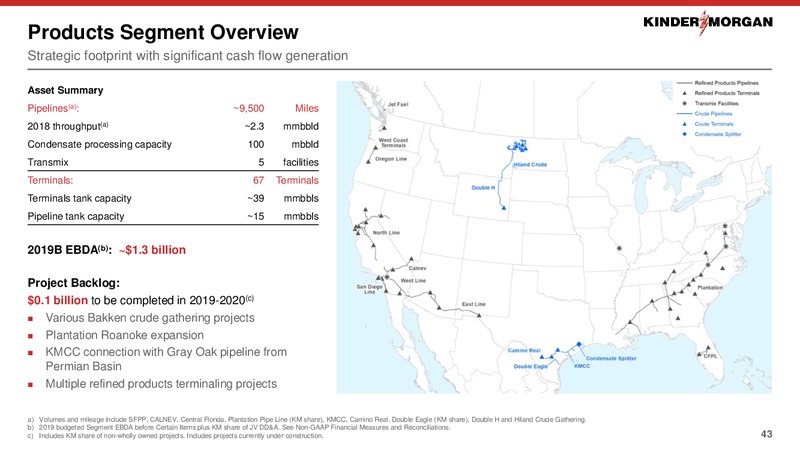Click 'Terminals tank capacity' row label
The height and width of the screenshot is (450, 800).
click(x=80, y=198)
